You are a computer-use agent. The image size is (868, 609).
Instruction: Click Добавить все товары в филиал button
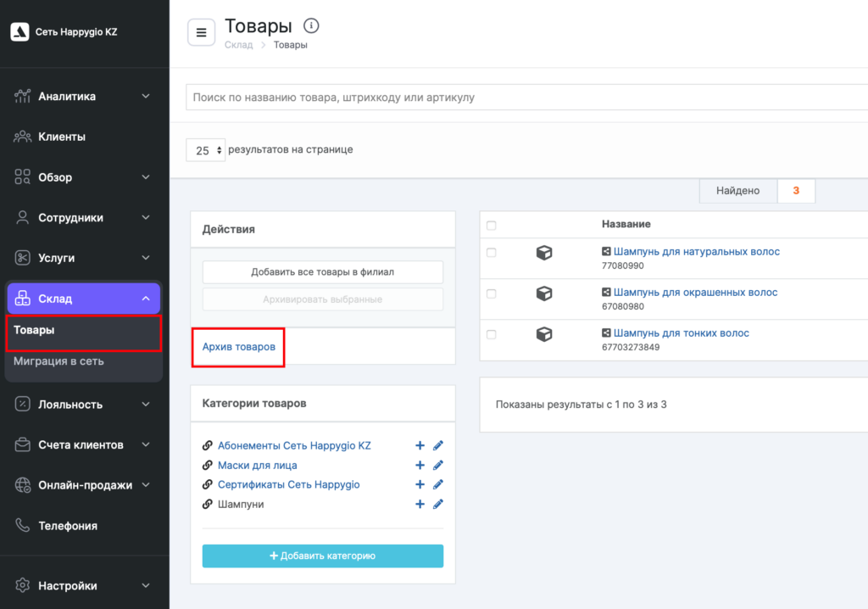322,272
